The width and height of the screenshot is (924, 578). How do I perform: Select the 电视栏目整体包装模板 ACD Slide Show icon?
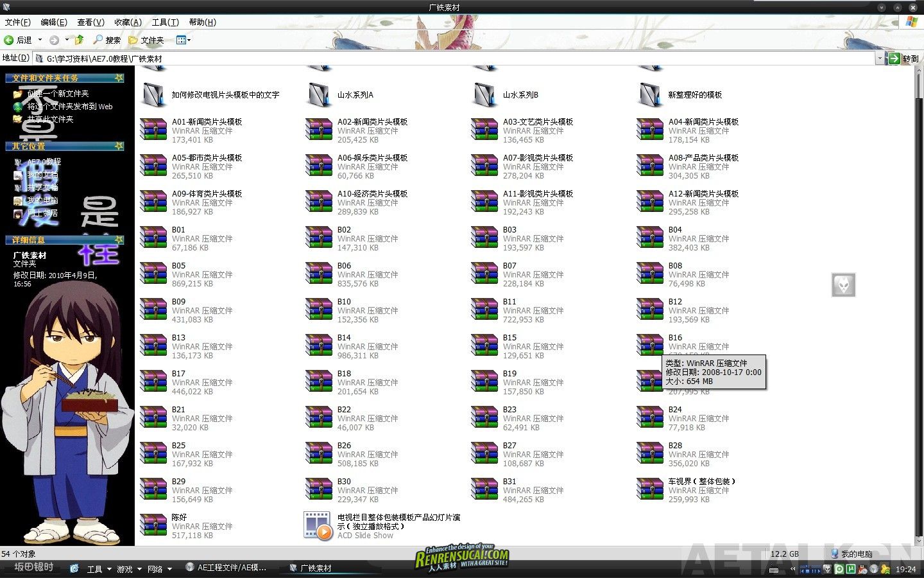(x=319, y=525)
